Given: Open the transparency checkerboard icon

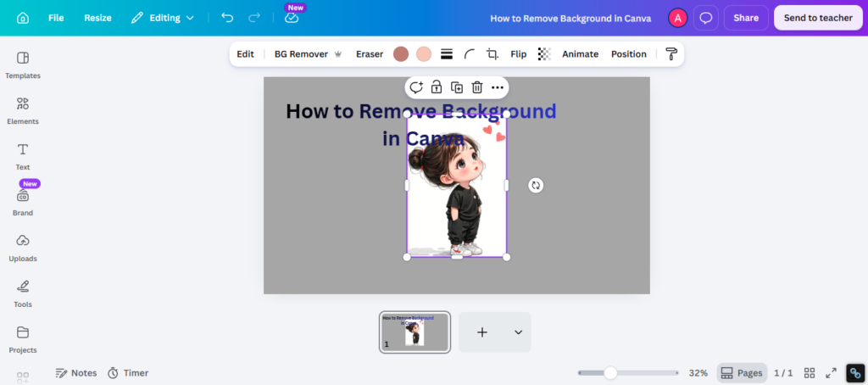Looking at the screenshot, I should pyautogui.click(x=545, y=54).
